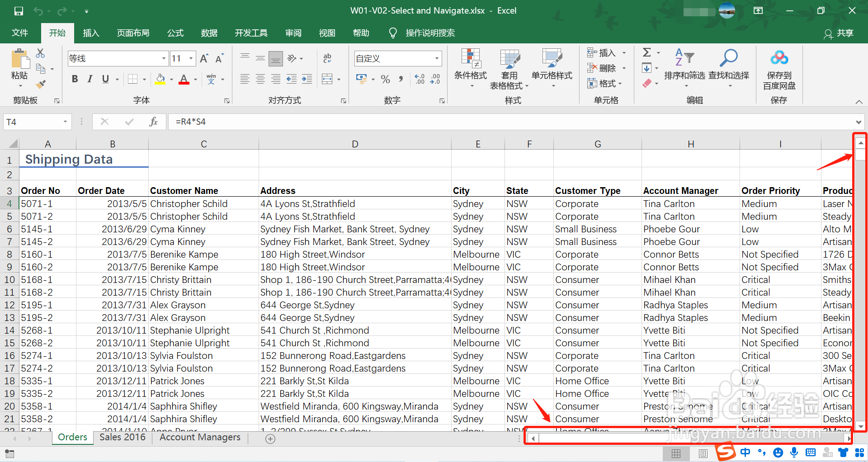Image resolution: width=868 pixels, height=462 pixels.
Task: Center text horizontally
Action: pos(260,80)
